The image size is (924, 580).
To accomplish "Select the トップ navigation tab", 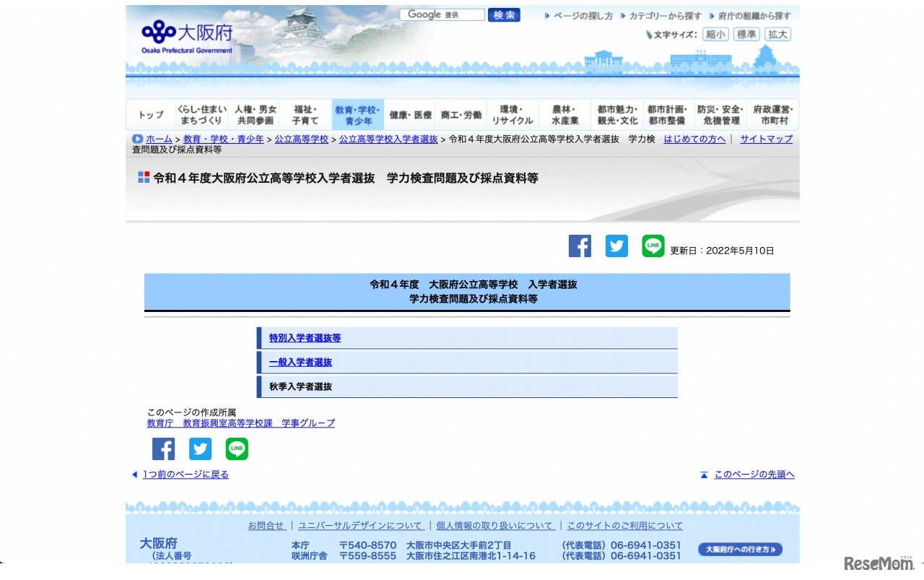I will [x=149, y=114].
